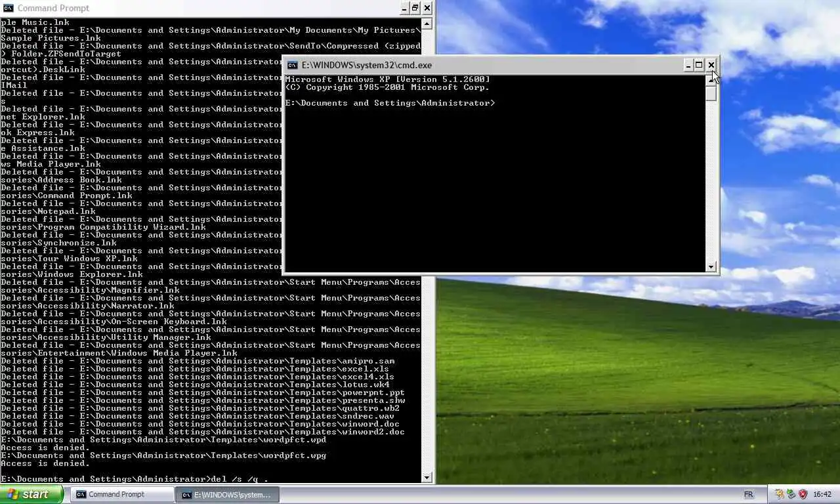Image resolution: width=840 pixels, height=504 pixels.
Task: Open the Start menu
Action: tap(32, 494)
